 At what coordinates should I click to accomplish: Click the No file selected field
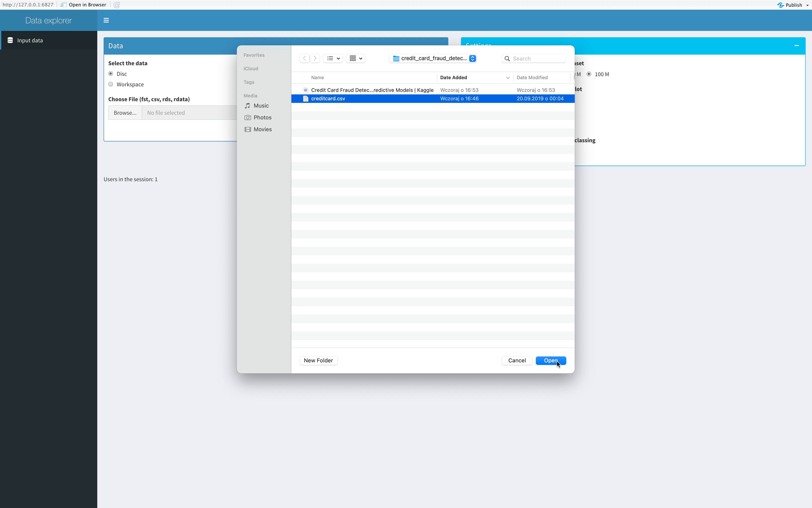[190, 113]
